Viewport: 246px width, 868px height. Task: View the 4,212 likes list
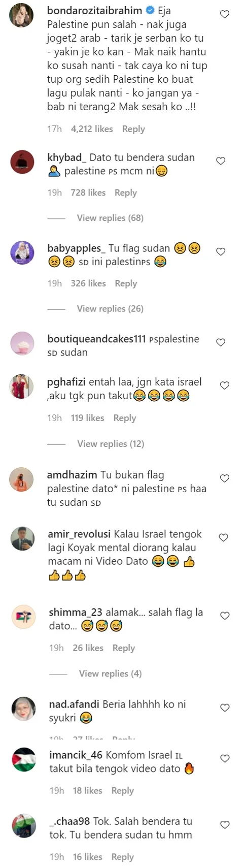tap(92, 129)
